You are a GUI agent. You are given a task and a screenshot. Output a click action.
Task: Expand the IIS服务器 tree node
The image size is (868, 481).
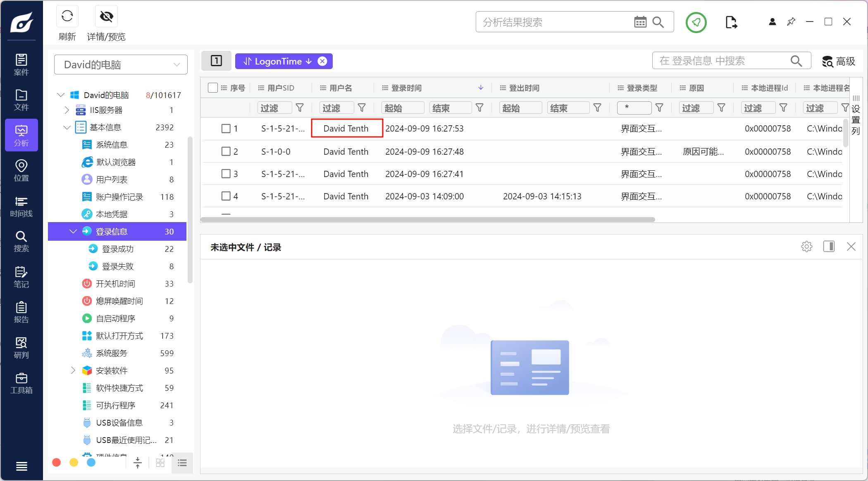click(x=67, y=110)
